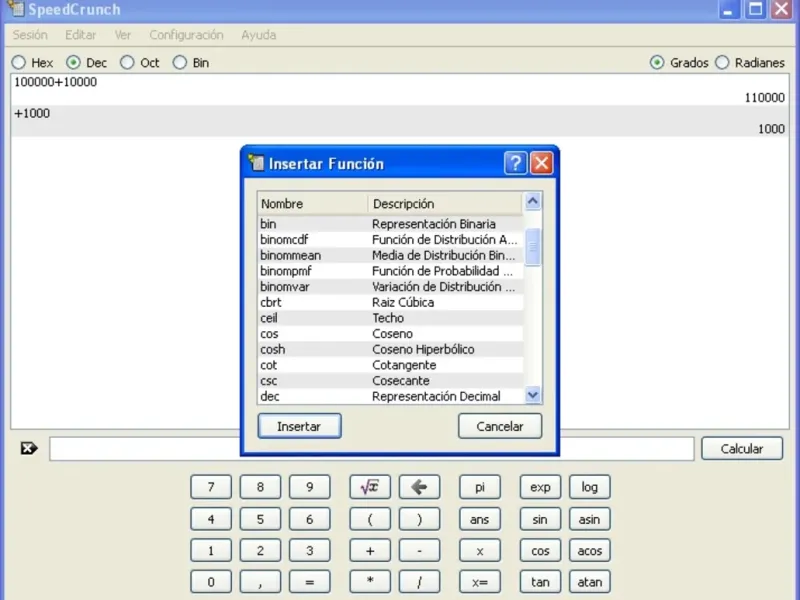Click the backspace arrow keypad button
The width and height of the screenshot is (800, 600).
[419, 487]
